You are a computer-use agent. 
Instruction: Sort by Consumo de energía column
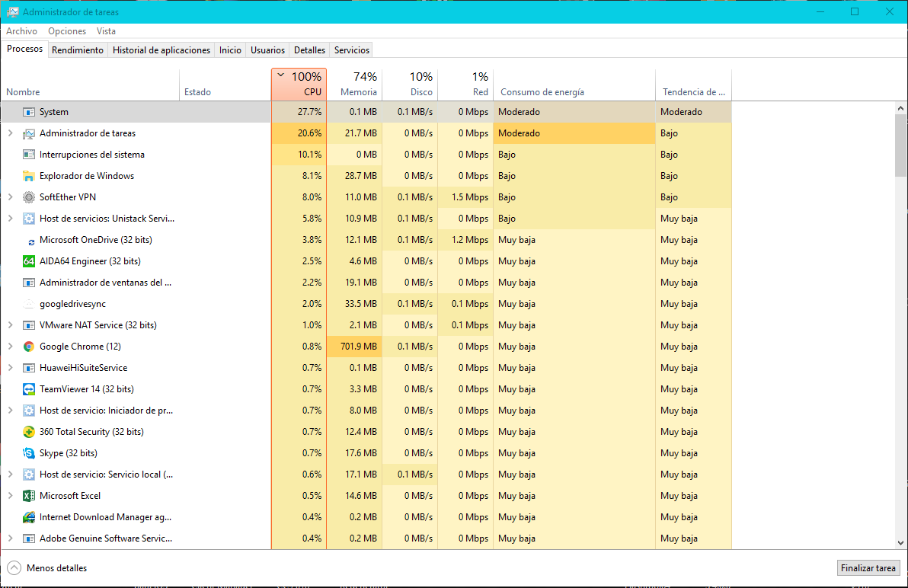[574, 85]
